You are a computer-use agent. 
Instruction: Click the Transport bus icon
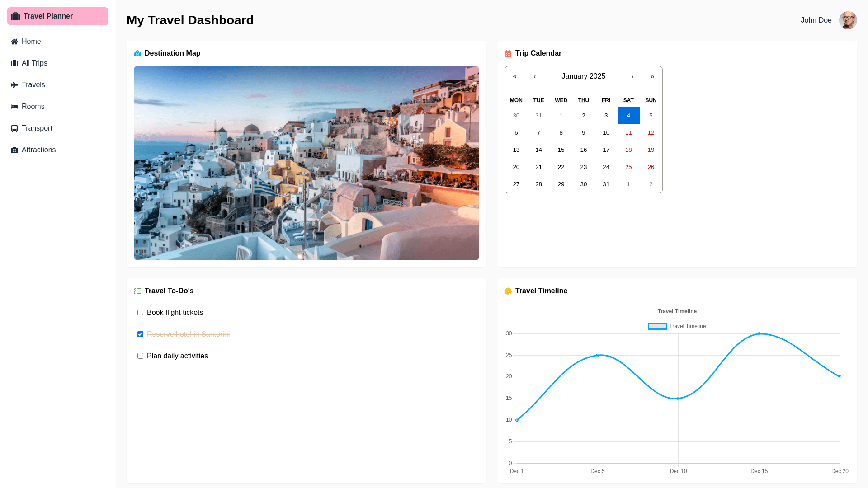pyautogui.click(x=14, y=128)
